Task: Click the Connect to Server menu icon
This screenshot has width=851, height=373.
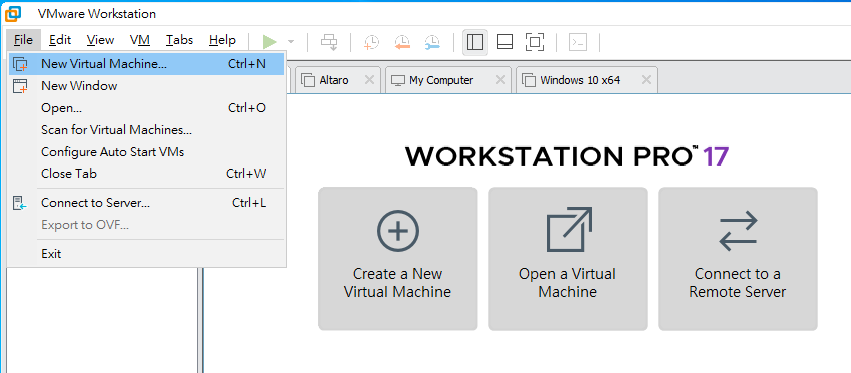Action: click(20, 203)
